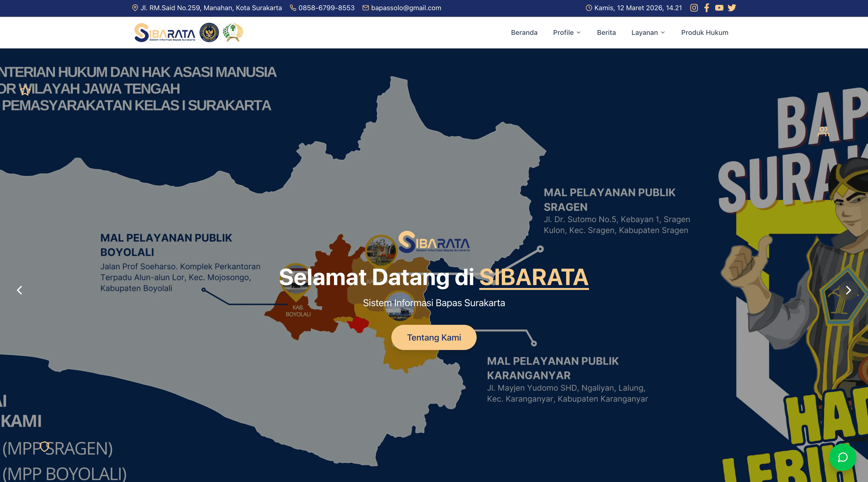
Task: Click the phone number 0858-6799-8553
Action: 326,8
